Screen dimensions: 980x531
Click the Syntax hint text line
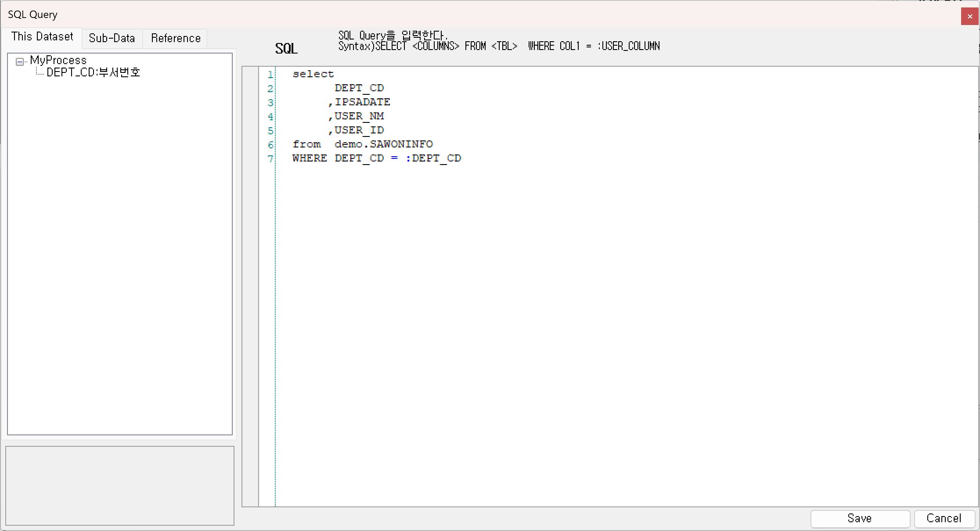[499, 46]
